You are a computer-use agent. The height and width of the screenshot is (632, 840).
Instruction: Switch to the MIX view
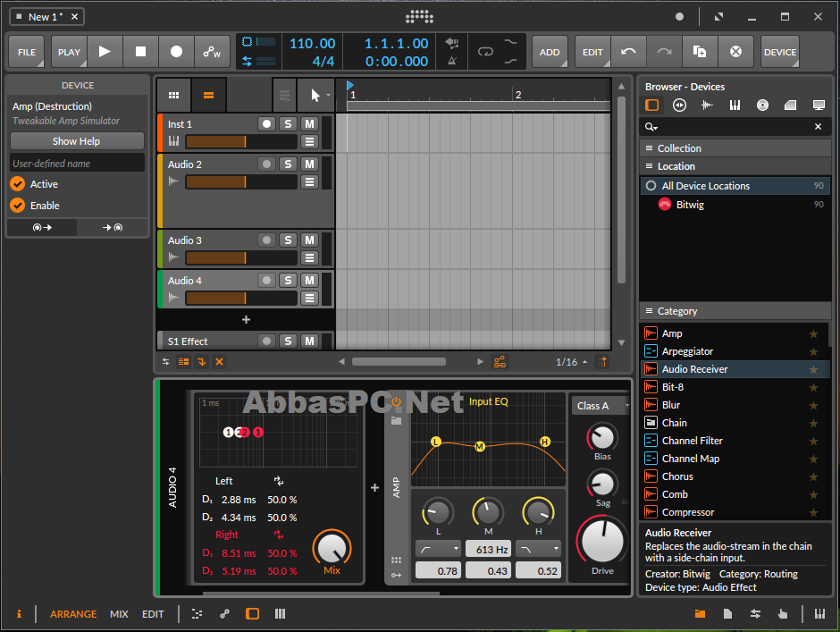[x=119, y=614]
